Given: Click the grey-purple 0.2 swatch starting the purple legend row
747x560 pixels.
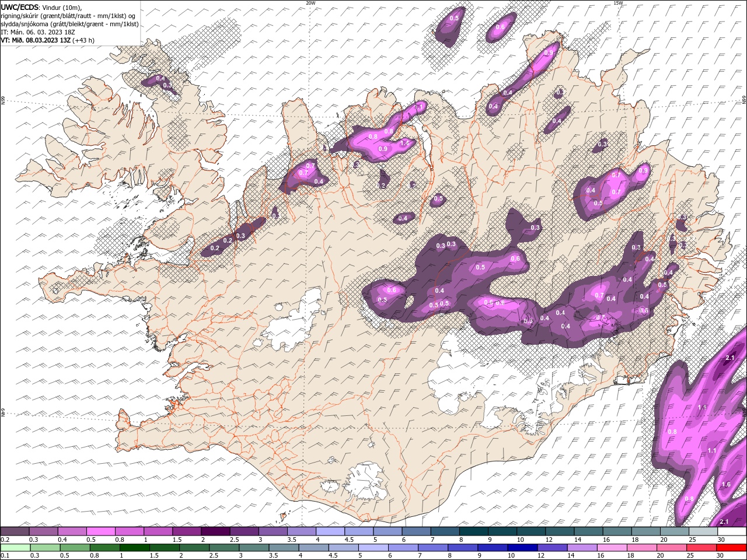Looking at the screenshot, I should coord(15,531).
